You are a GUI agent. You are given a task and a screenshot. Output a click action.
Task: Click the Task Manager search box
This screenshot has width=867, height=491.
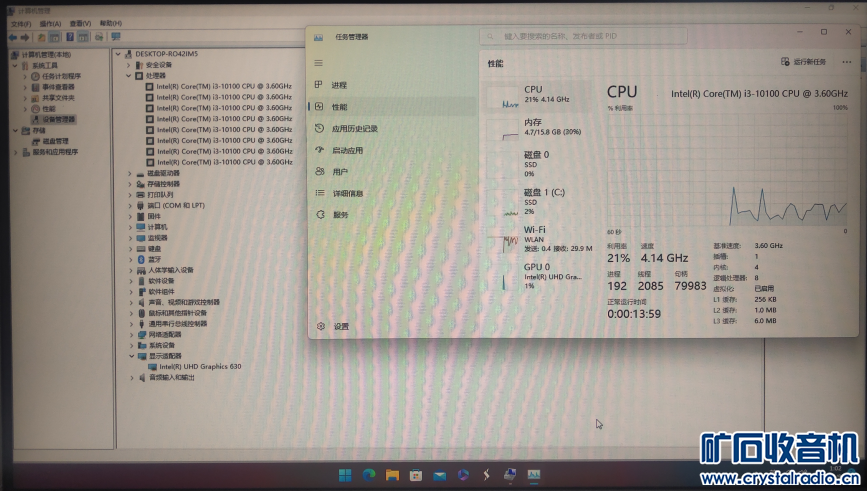point(583,36)
